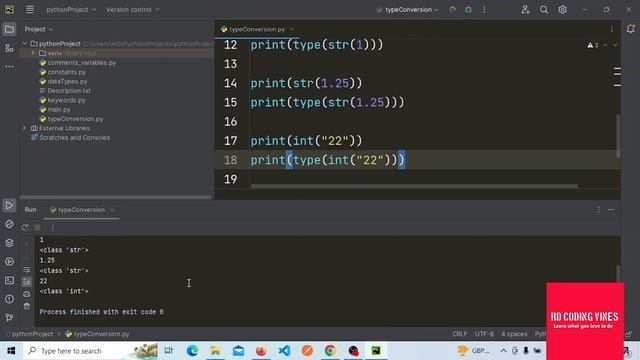Viewport: 640px width, 360px height.
Task: Open editor tab options menu
Action: [x=612, y=29]
